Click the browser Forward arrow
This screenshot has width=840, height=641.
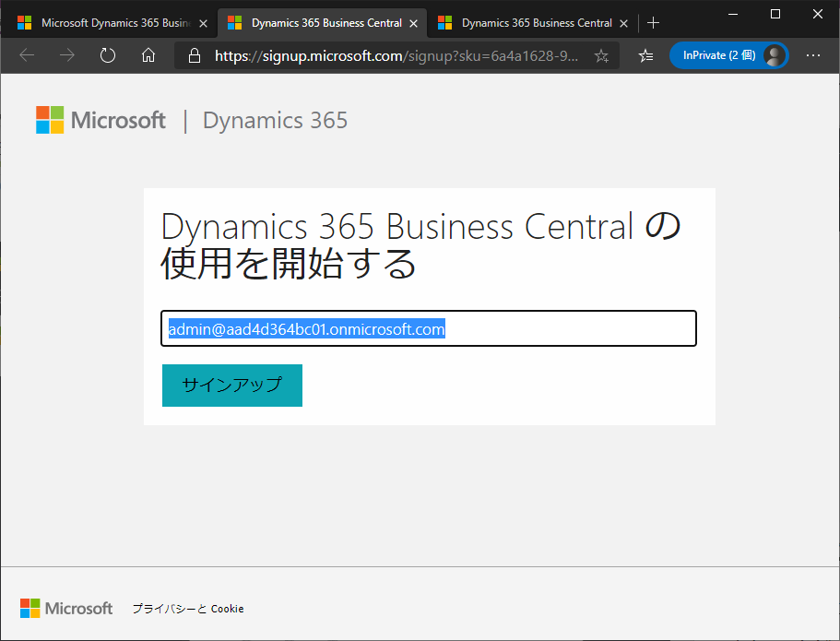(x=67, y=55)
